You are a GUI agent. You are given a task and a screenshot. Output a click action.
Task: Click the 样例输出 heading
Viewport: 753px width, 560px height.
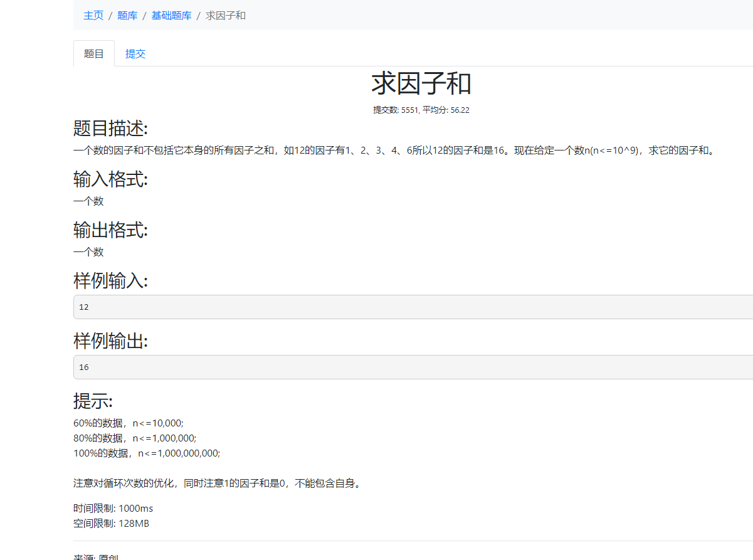tap(111, 341)
